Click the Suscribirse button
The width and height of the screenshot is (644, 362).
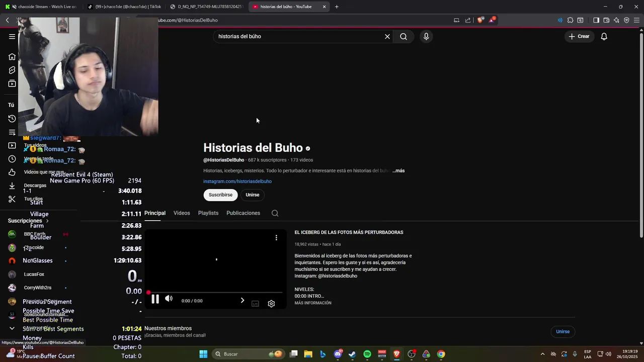(x=220, y=195)
